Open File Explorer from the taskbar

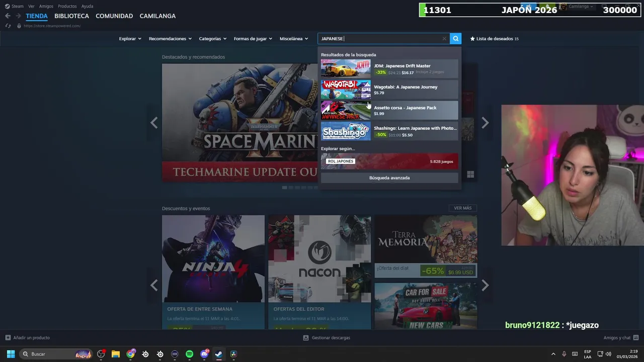[x=116, y=354]
